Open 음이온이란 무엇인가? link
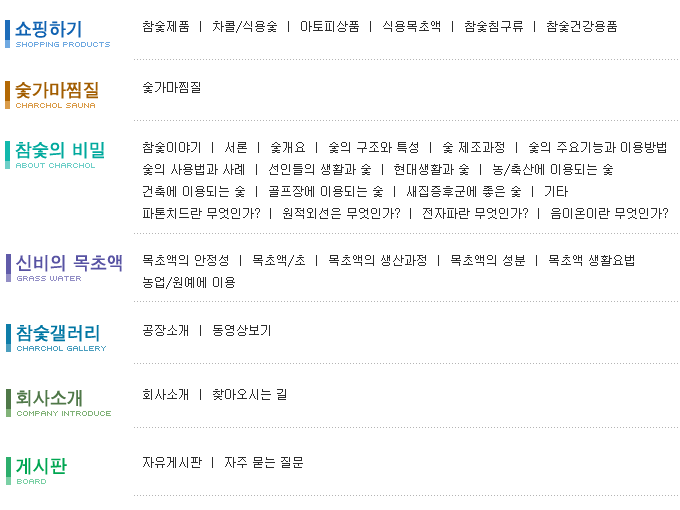 609,213
